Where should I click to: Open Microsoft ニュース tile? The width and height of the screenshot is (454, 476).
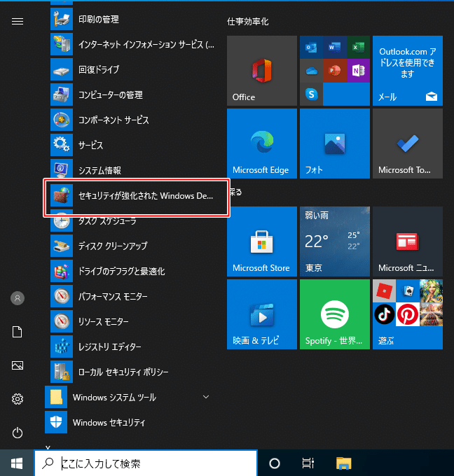[x=408, y=241]
